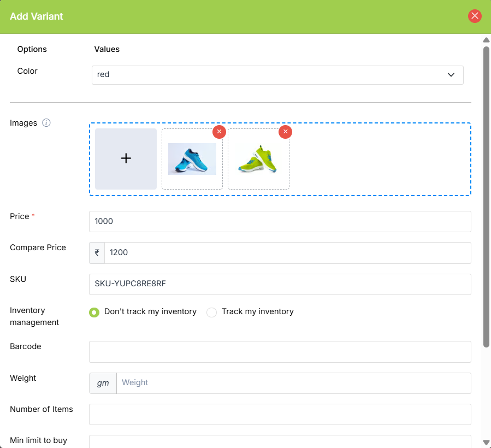
Task: Click the Price field containing 1000
Action: pyautogui.click(x=280, y=221)
